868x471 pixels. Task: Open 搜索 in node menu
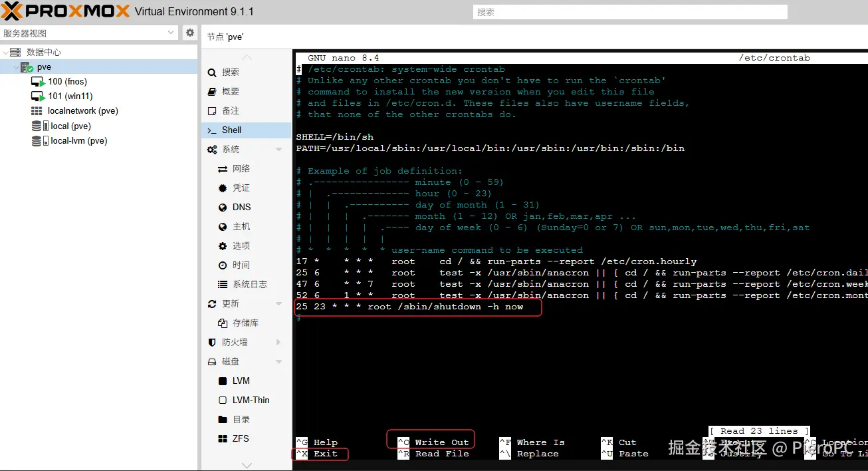click(x=230, y=72)
